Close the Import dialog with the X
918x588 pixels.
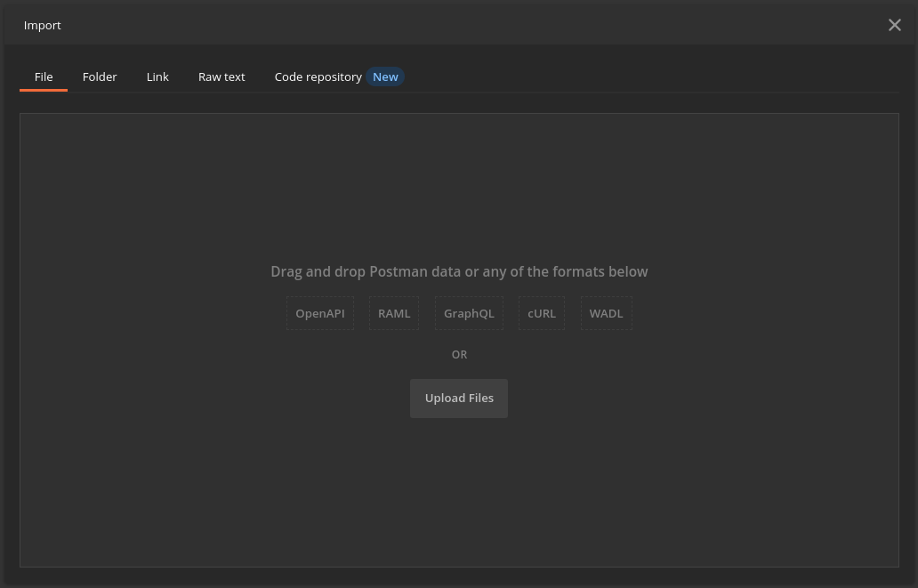point(894,25)
